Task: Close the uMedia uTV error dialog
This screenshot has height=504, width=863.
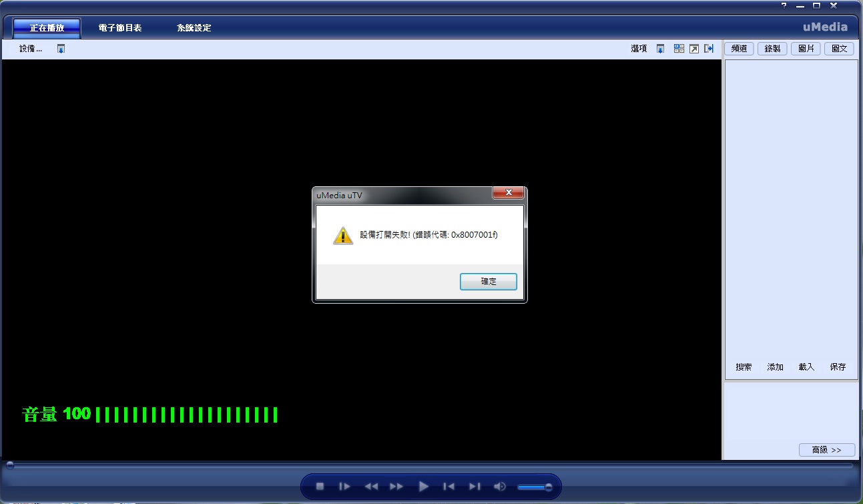Action: point(508,193)
